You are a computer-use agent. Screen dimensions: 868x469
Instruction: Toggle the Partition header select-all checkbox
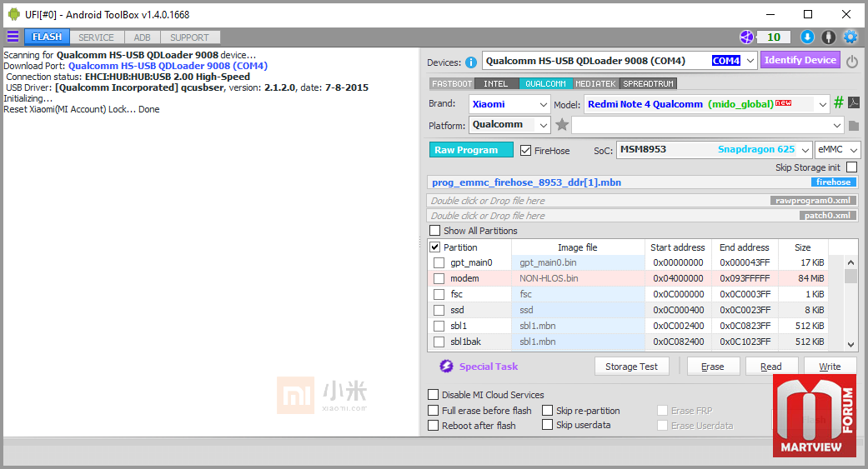coord(435,247)
